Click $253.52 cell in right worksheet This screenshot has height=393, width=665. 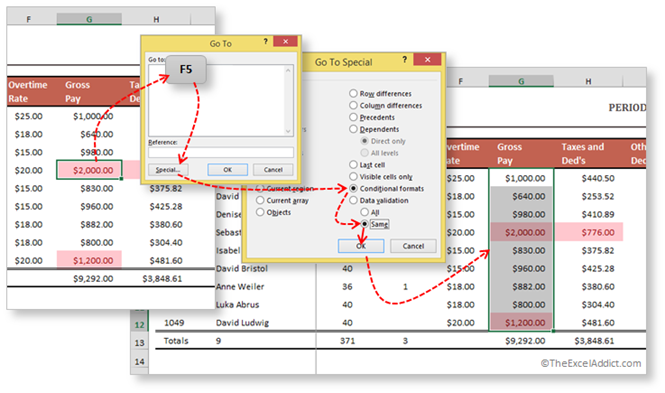tap(598, 196)
